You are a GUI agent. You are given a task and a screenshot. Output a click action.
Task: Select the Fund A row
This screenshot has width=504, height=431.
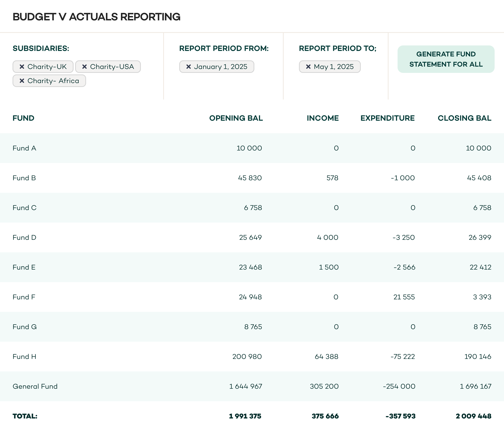(24, 148)
